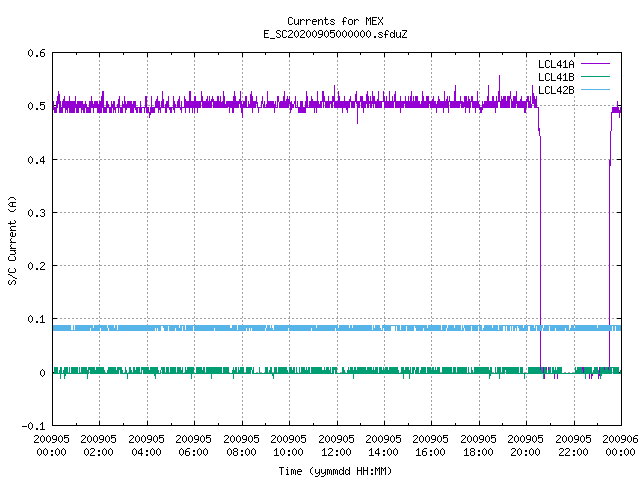The height and width of the screenshot is (480, 640).
Task: Click the 0.1 y-axis tick value
Action: coord(36,319)
